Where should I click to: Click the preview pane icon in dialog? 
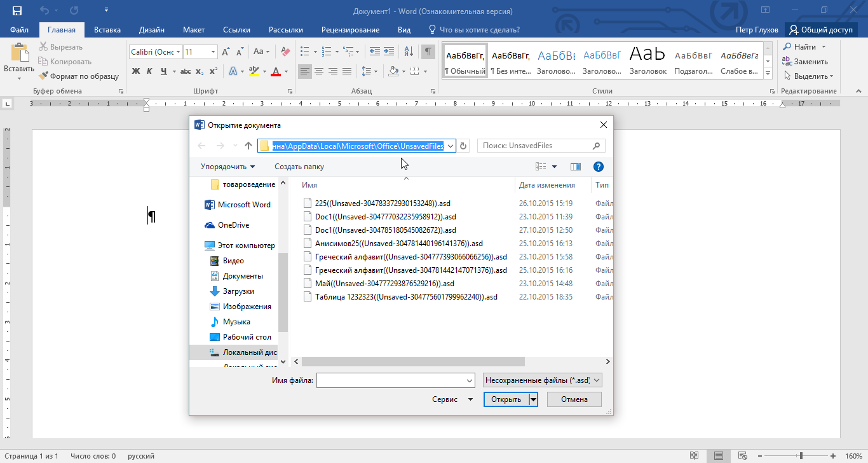point(576,167)
